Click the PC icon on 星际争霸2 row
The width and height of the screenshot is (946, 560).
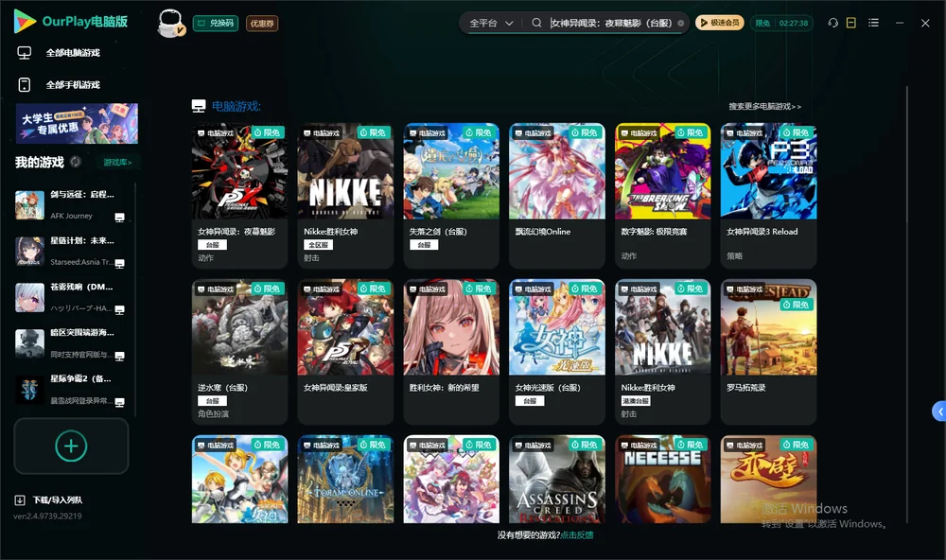pos(119,403)
